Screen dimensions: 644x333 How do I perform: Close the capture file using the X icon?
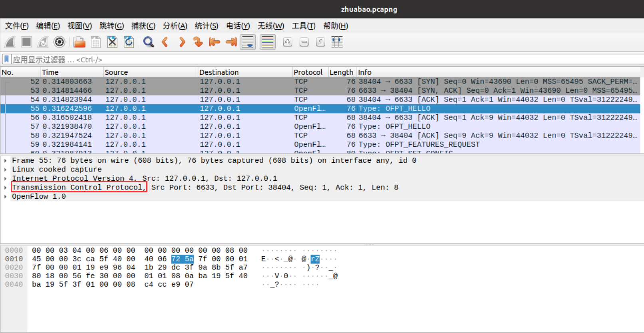[112, 42]
